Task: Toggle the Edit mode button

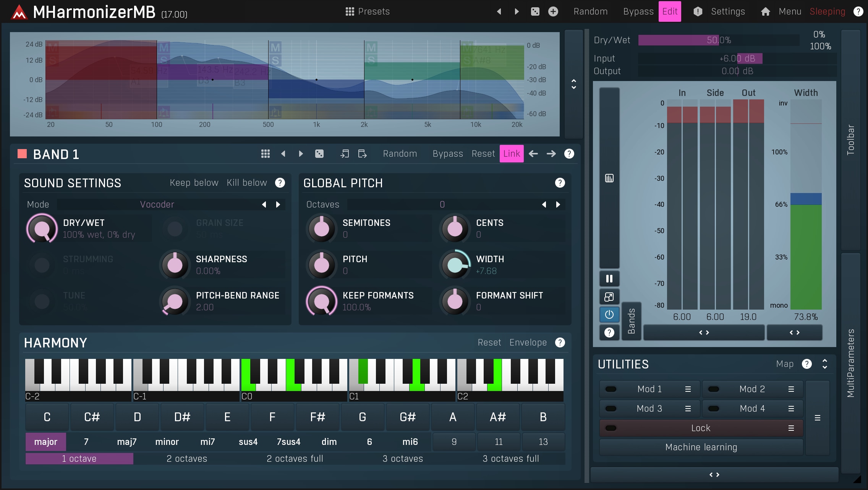Action: 669,11
